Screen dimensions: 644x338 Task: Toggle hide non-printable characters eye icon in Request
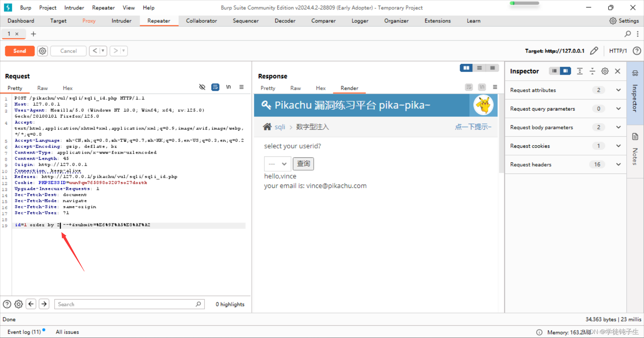point(202,87)
